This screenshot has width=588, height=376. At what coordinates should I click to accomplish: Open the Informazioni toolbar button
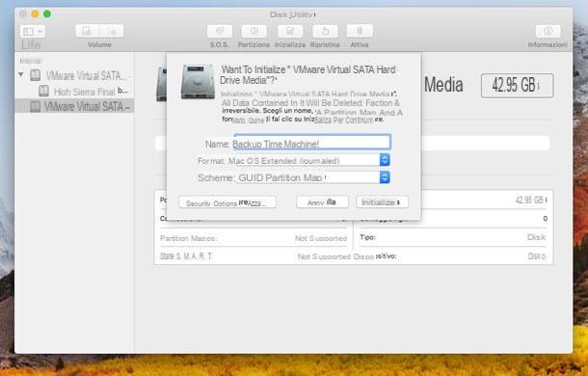[x=548, y=31]
